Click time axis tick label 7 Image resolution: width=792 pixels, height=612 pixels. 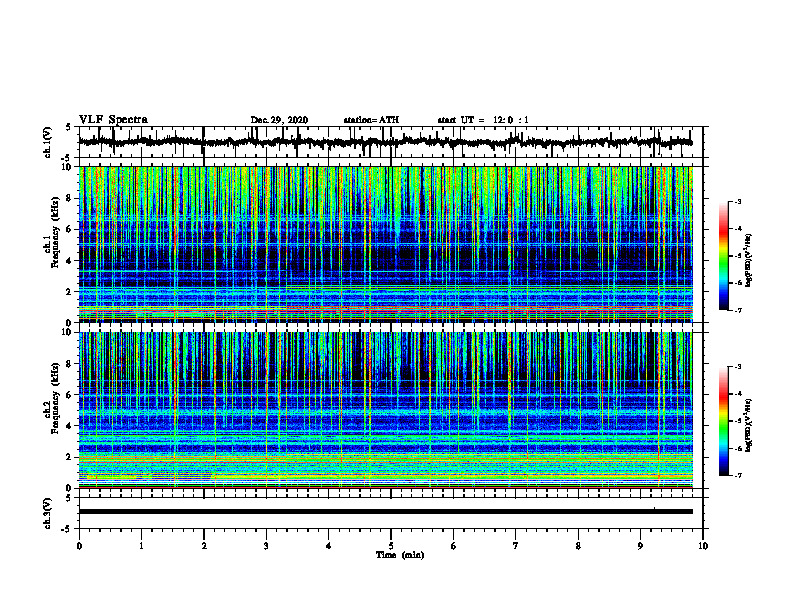coord(516,546)
